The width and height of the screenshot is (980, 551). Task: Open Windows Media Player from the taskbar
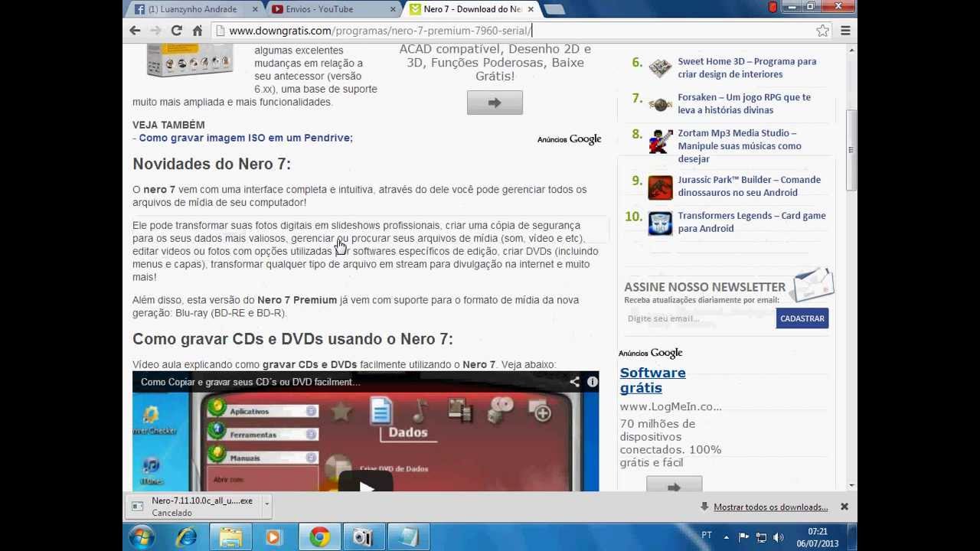(273, 537)
